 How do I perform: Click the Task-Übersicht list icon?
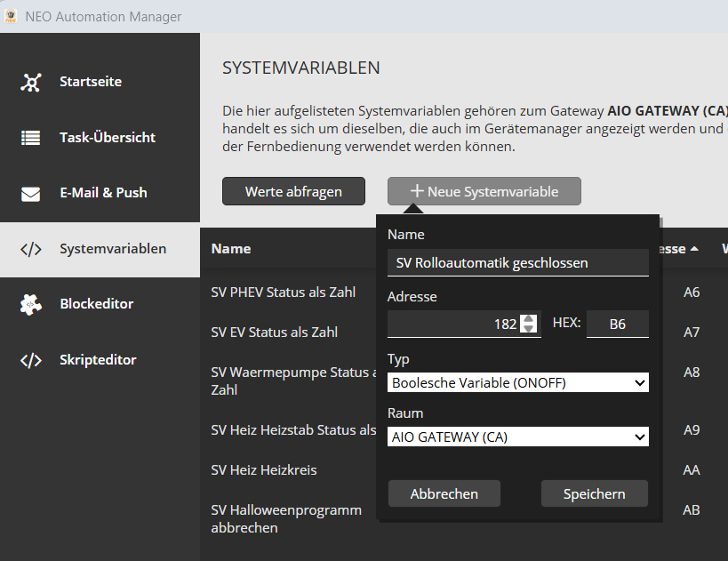click(31, 138)
